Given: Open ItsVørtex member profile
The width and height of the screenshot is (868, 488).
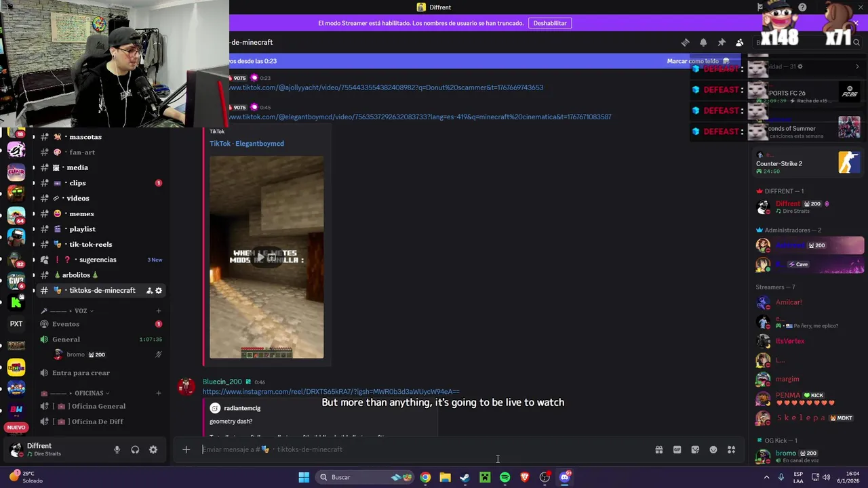Looking at the screenshot, I should tap(809, 341).
